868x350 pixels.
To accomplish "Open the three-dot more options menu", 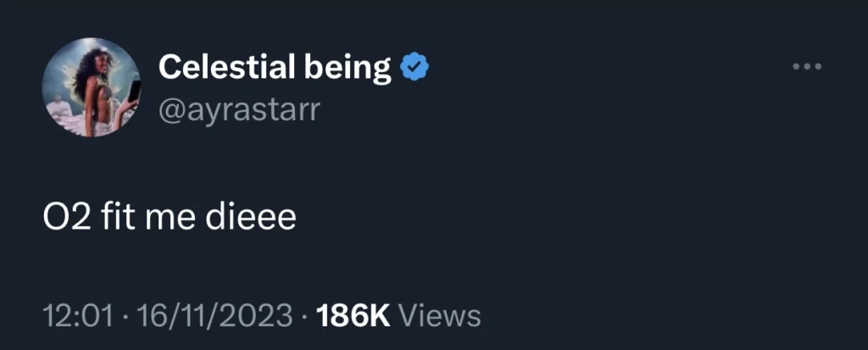I will pos(807,67).
